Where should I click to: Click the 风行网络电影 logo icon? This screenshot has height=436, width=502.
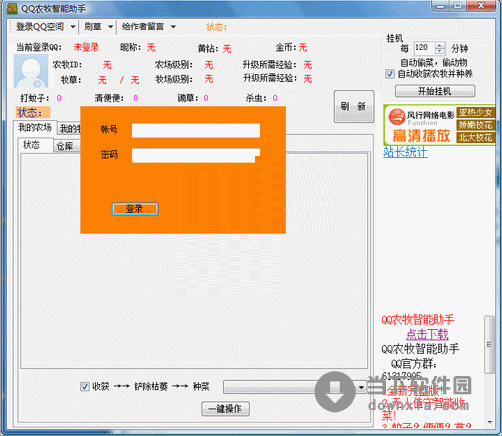397,117
